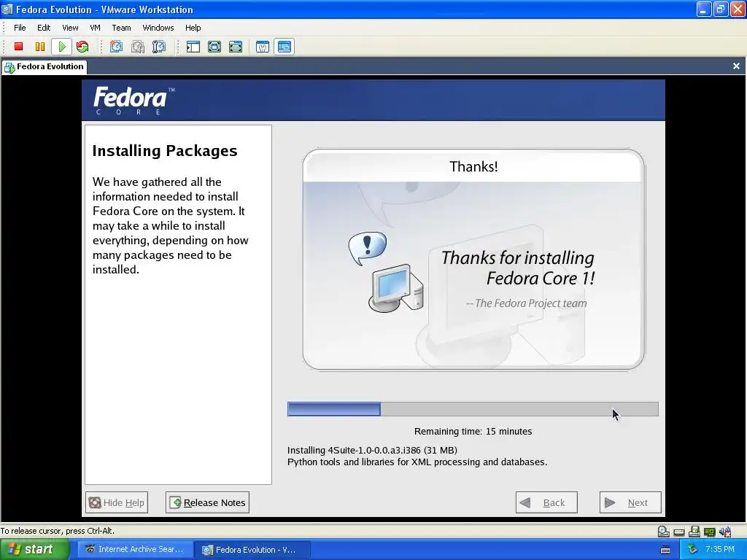Click the Back button in installer
This screenshot has height=560, width=747.
[x=546, y=502]
